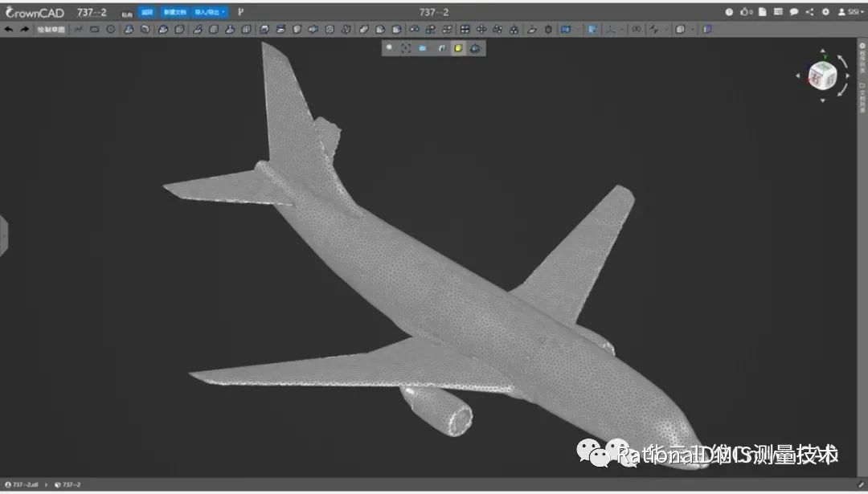Toggle the yellow highlighted display mode icon
Screen dimensions: 868x494
click(457, 48)
